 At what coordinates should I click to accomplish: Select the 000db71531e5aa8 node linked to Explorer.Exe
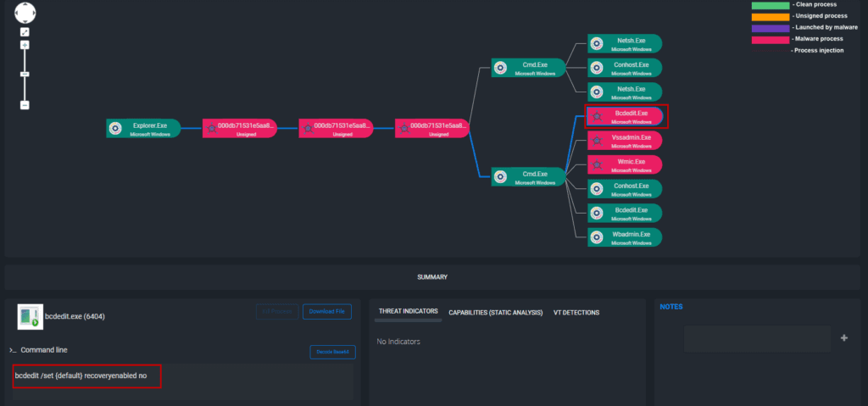tap(240, 129)
